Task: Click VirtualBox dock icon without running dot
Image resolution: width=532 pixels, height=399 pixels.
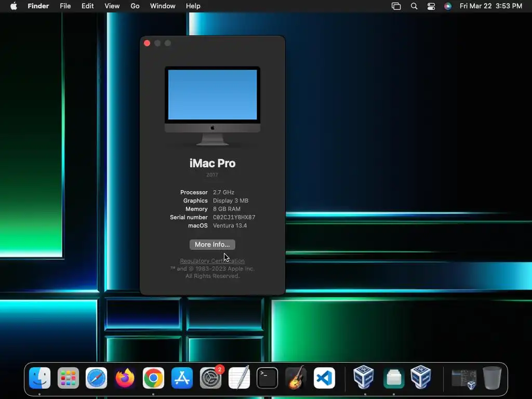Action: tap(421, 377)
